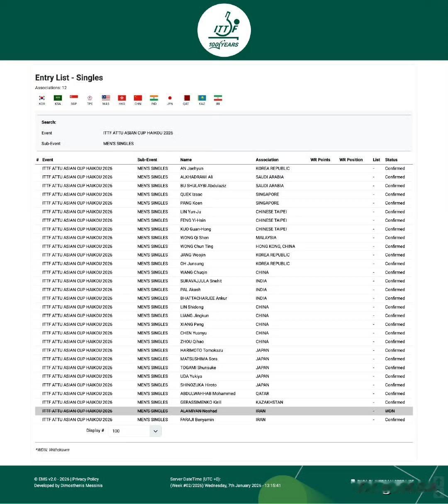
Task: Click the name MATSUSHIMA Sora
Action: pyautogui.click(x=199, y=359)
